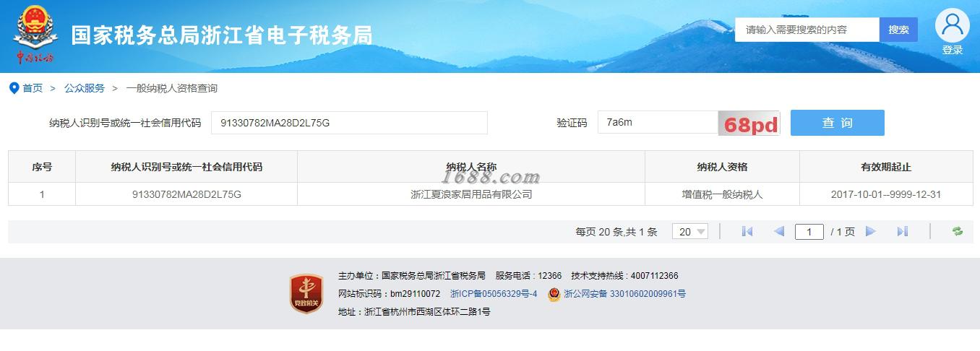Click the page number input box
980x351 pixels.
[x=809, y=232]
